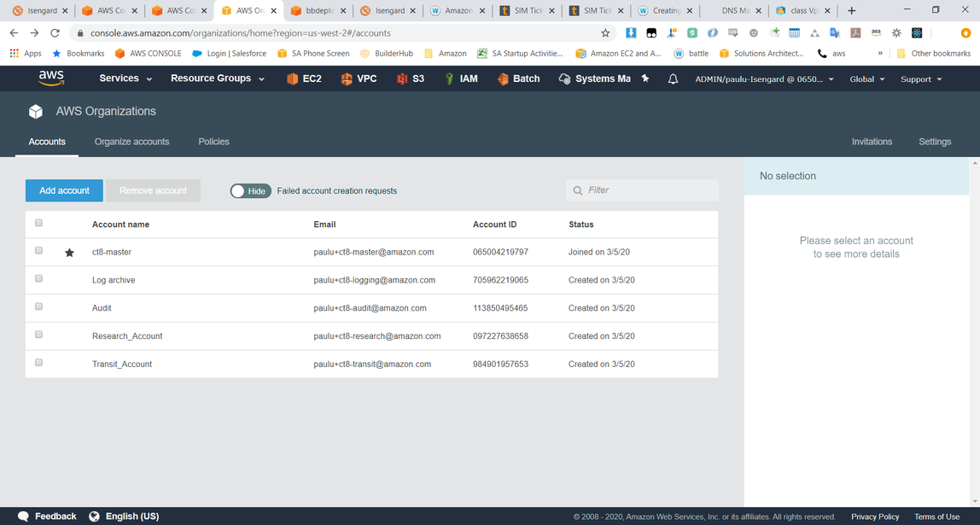Screen dimensions: 980x525
Task: Check the Research_Account checkbox
Action: tap(38, 335)
